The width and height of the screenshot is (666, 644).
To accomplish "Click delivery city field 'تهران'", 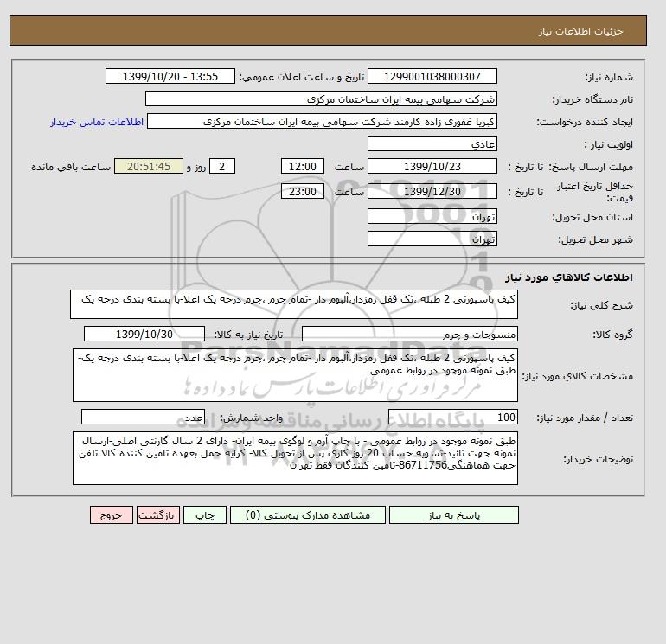I will [x=432, y=239].
